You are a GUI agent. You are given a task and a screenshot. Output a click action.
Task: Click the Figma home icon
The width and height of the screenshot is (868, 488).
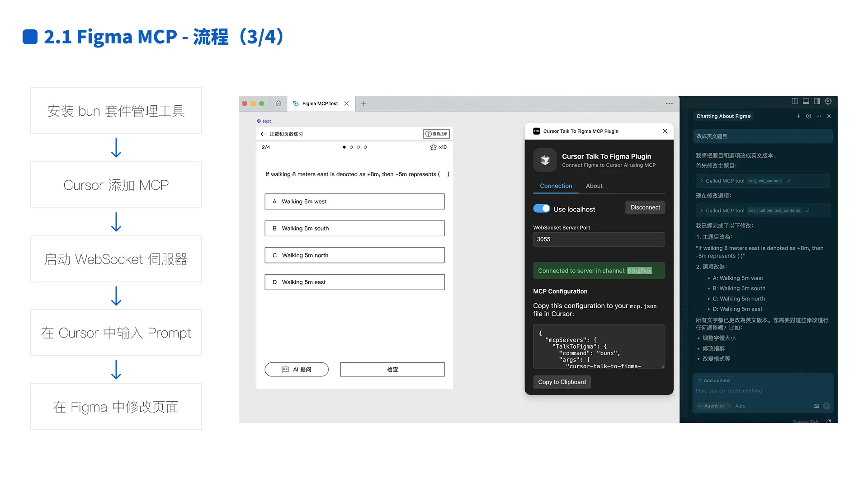[x=278, y=103]
